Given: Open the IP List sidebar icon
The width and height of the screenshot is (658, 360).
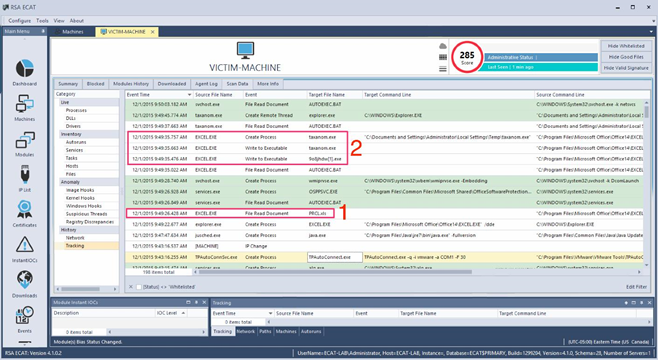Looking at the screenshot, I should (x=25, y=175).
